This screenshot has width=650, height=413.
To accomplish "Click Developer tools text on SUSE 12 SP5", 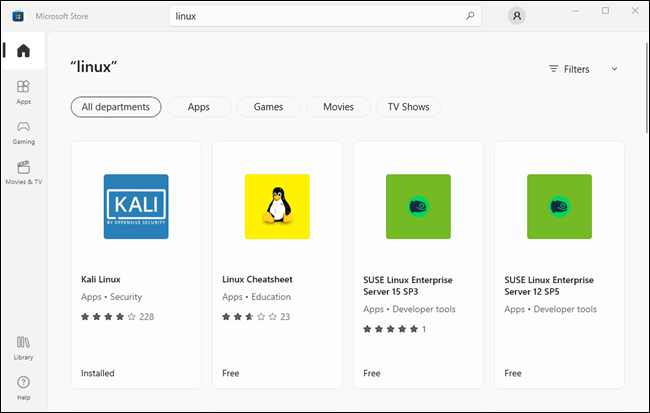I will 565,309.
